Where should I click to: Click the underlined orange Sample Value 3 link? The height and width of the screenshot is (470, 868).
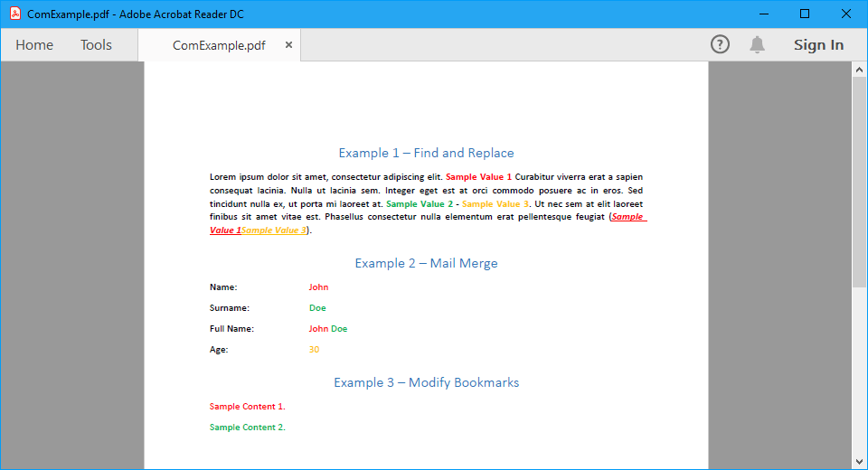pos(274,230)
